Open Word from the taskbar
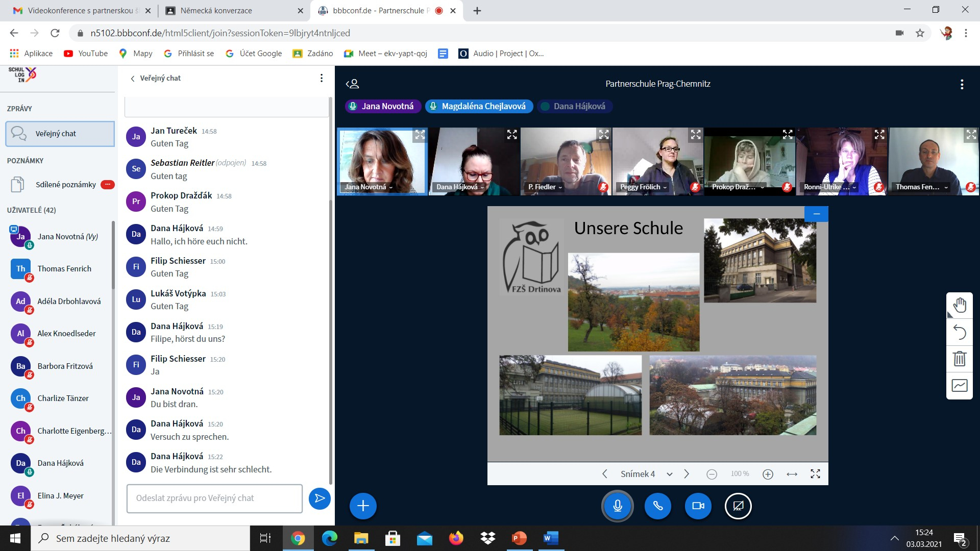The height and width of the screenshot is (551, 980). click(x=551, y=538)
